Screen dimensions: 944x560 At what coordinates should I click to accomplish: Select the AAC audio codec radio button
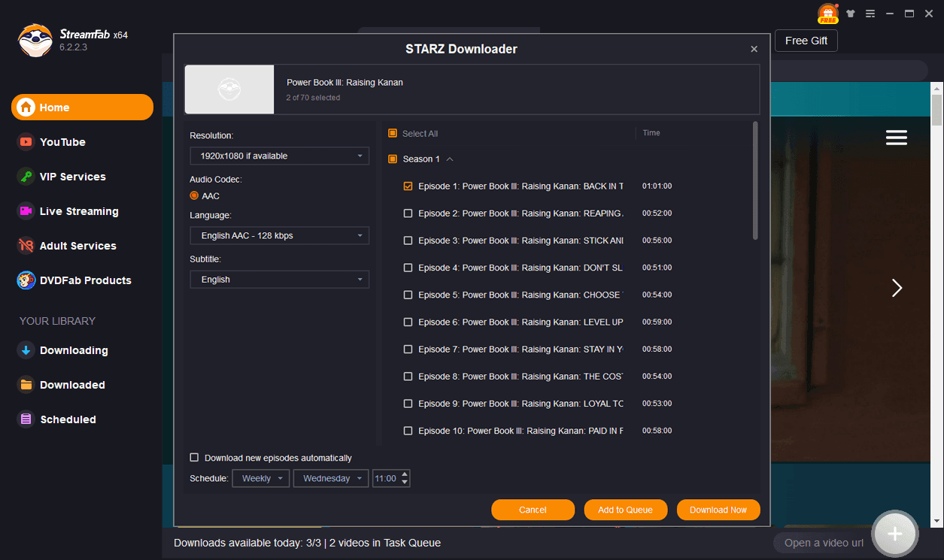tap(194, 195)
